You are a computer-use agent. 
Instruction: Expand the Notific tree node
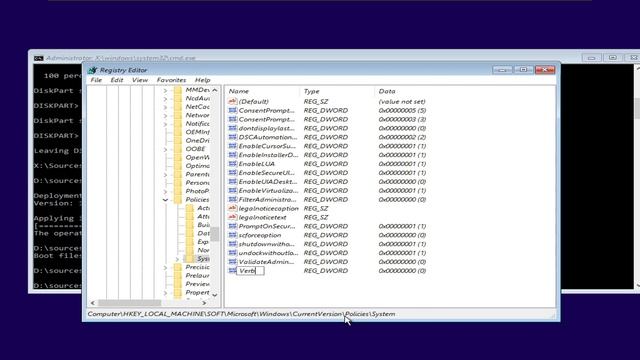click(165, 124)
